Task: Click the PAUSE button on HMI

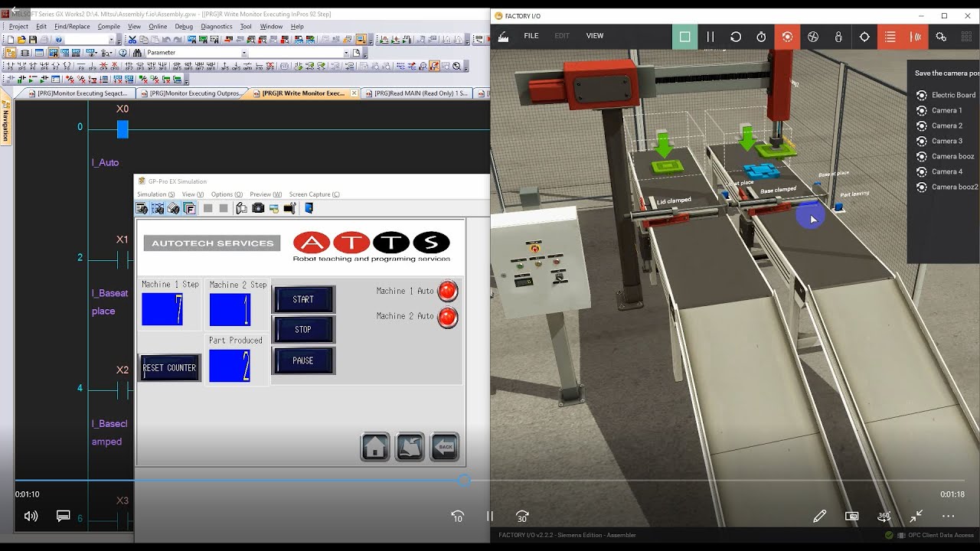Action: [303, 360]
